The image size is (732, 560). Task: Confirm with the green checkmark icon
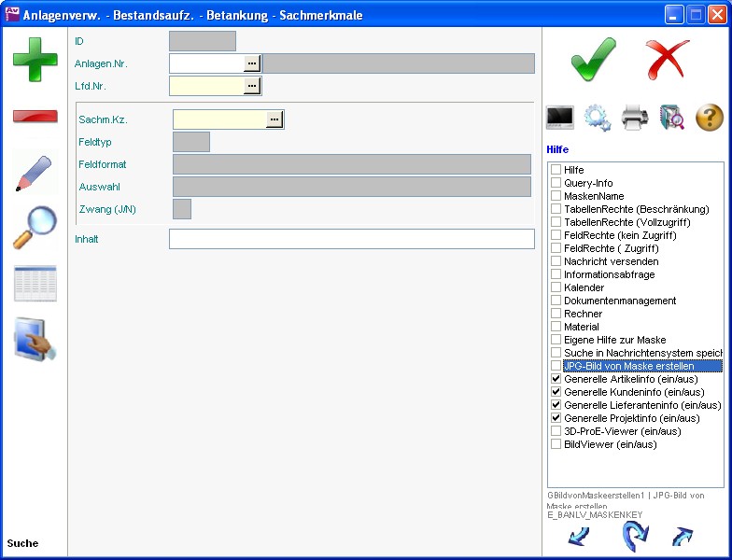coord(594,60)
